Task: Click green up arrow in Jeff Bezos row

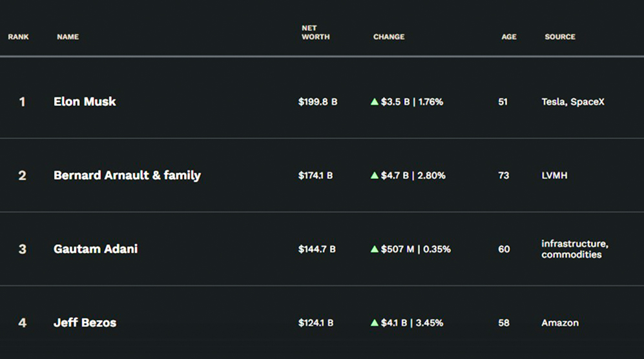Action: click(x=375, y=322)
